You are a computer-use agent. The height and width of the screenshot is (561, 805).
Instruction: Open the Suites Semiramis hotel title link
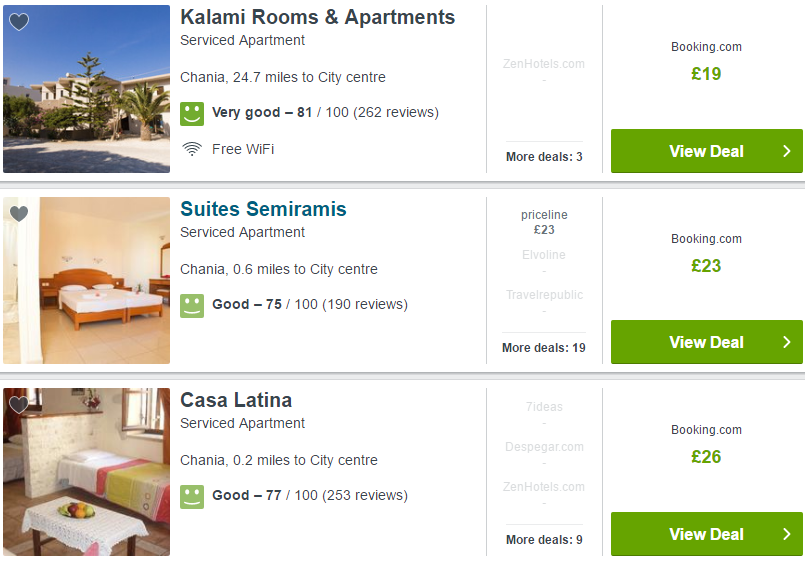tap(263, 209)
